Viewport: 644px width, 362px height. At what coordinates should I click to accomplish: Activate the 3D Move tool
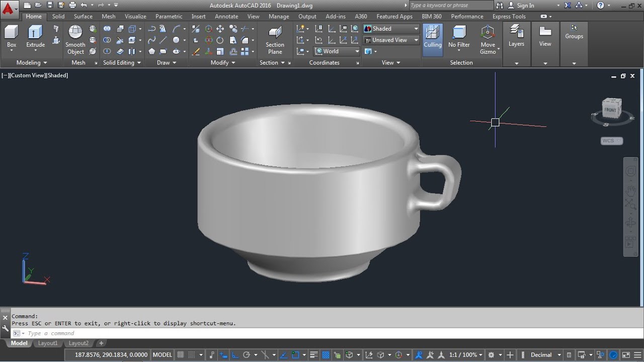point(208,29)
